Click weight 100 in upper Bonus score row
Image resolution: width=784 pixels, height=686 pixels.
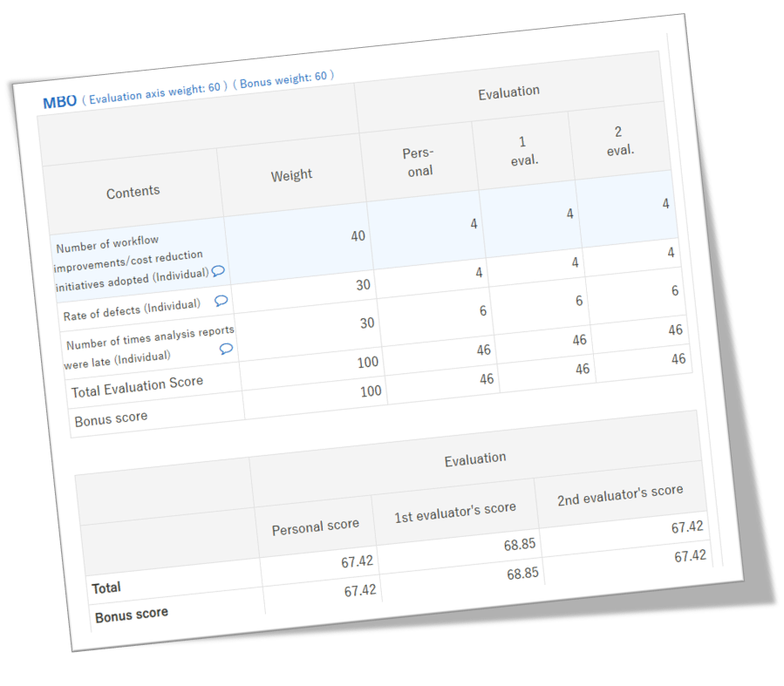click(371, 391)
